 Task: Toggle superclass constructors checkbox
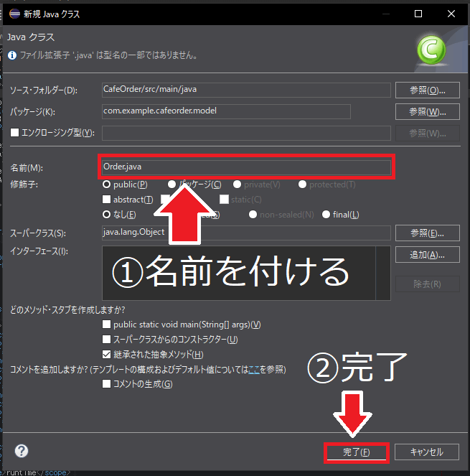tap(107, 340)
